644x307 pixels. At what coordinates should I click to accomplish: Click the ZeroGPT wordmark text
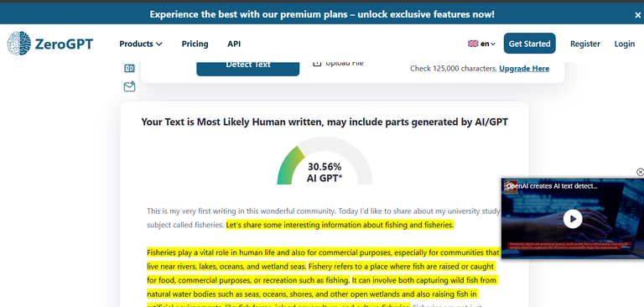[x=64, y=44]
